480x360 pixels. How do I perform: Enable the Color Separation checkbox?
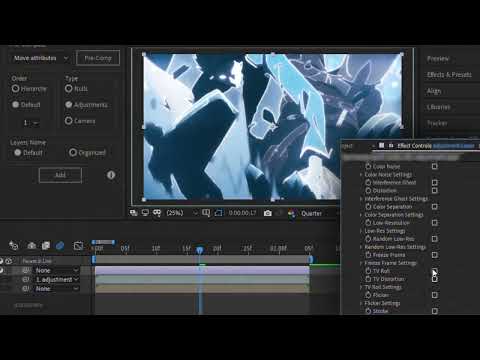click(435, 207)
